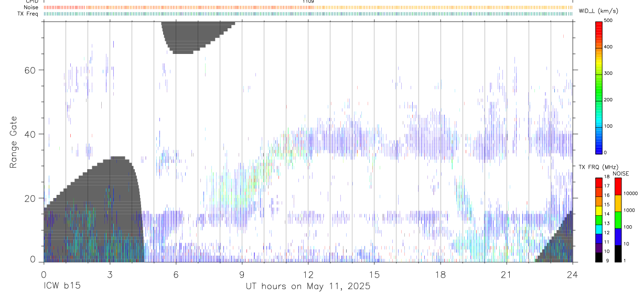The width and height of the screenshot is (644, 297).
Task: Click the TX Freq color strip above the plot
Action: tap(308, 14)
